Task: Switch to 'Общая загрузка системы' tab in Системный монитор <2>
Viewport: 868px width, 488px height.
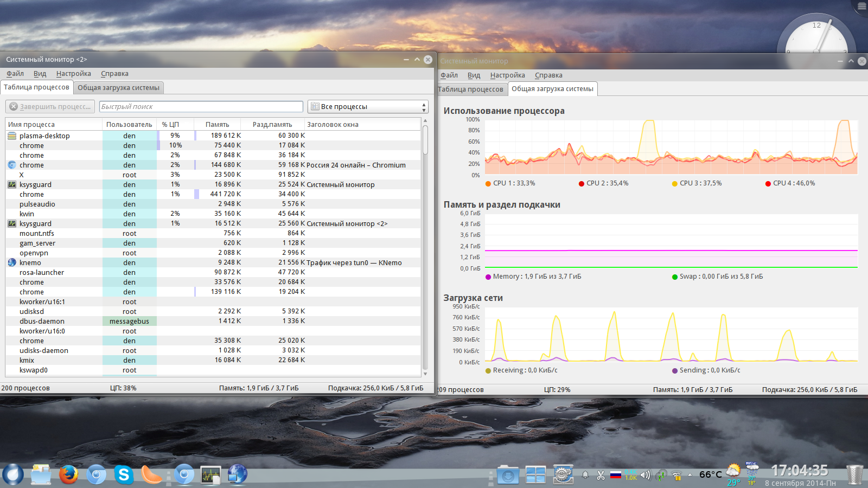Action: (x=118, y=88)
